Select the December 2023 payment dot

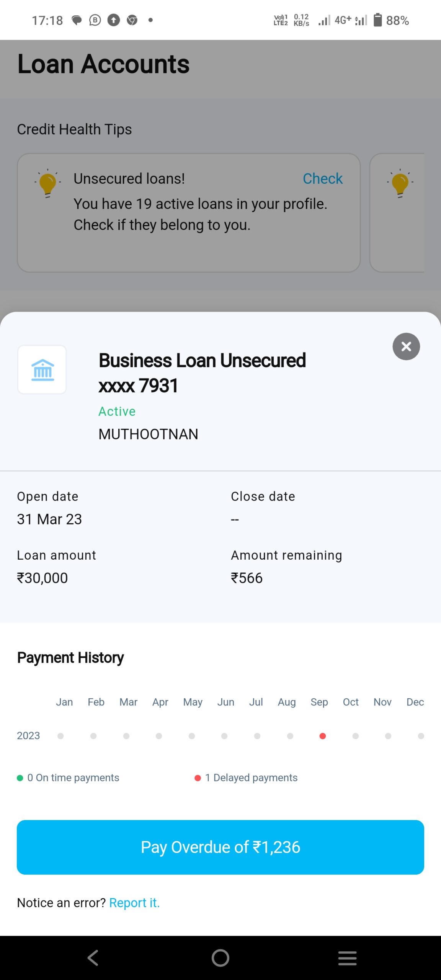point(421,736)
